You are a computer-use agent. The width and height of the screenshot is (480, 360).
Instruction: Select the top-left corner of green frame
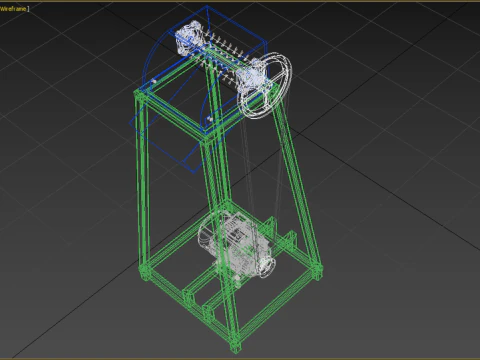coord(139,96)
